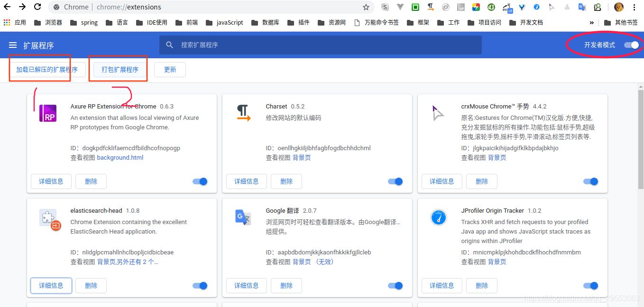Image resolution: width=644 pixels, height=307 pixels.
Task: Disable the crxMouse Chrome extension toggle
Action: point(590,181)
